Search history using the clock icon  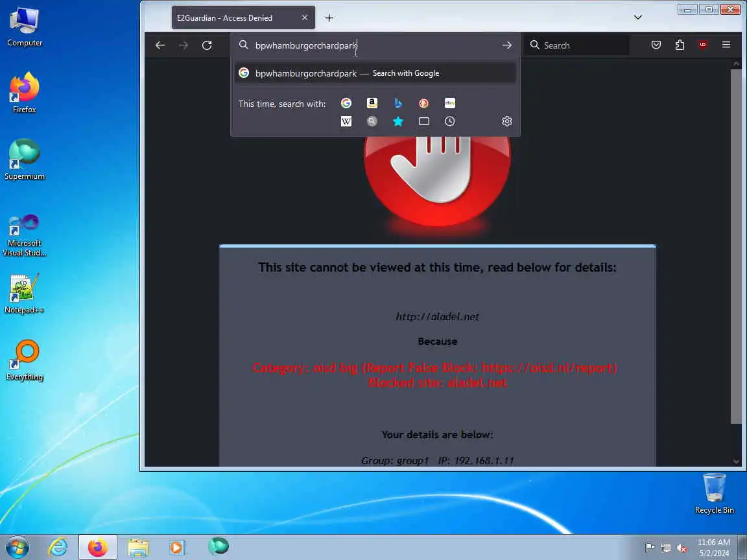(x=450, y=121)
